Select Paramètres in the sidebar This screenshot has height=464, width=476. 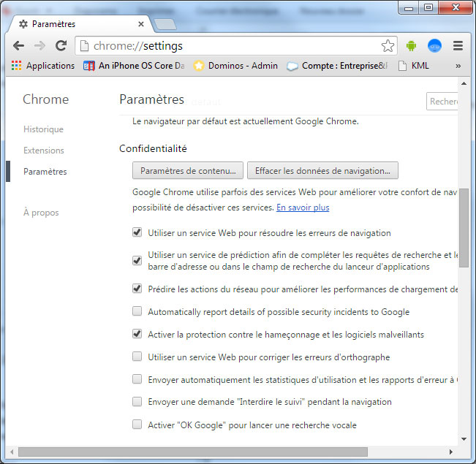click(x=45, y=172)
